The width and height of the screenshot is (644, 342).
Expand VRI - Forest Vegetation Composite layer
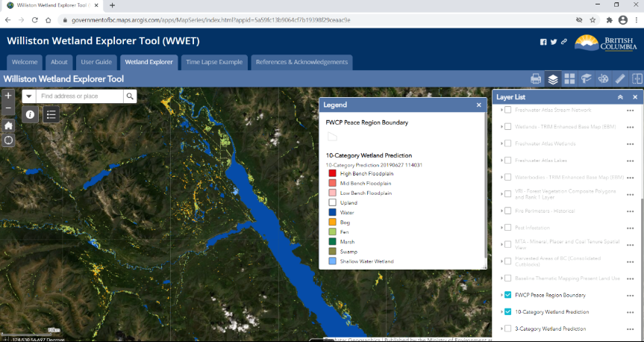pos(502,194)
